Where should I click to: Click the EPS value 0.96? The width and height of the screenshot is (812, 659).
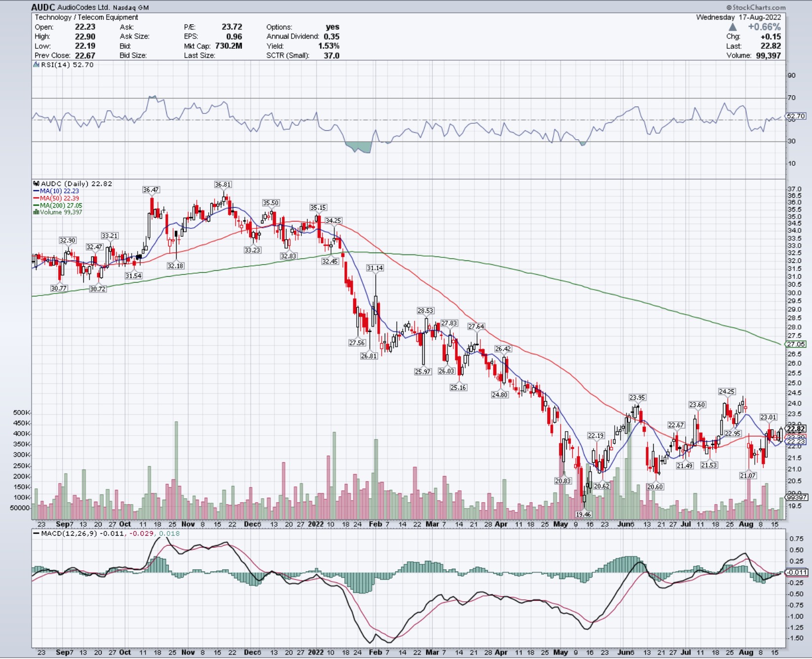pos(234,37)
